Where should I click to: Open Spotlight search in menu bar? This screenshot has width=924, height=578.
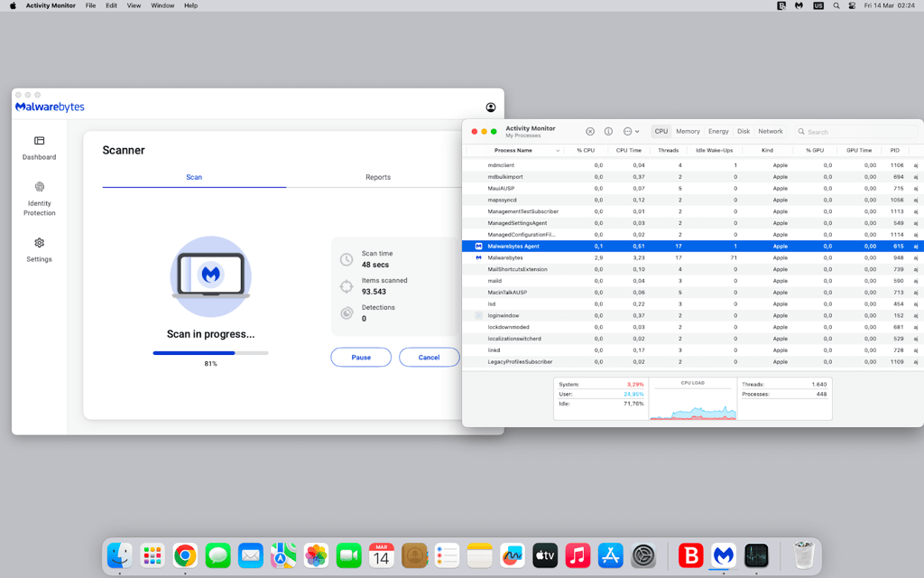tap(836, 5)
